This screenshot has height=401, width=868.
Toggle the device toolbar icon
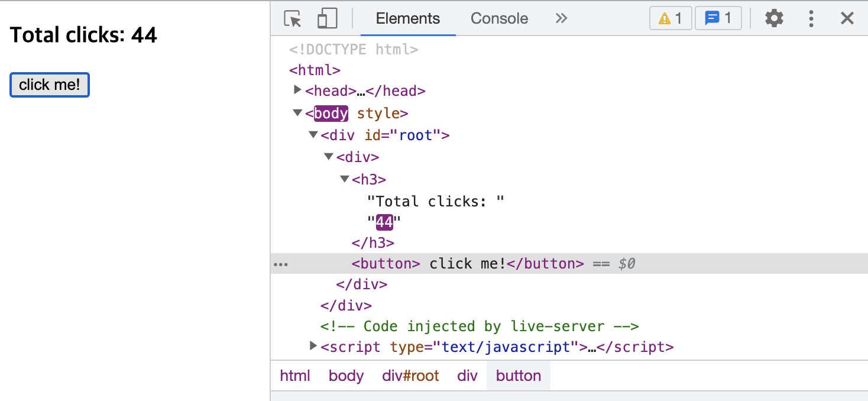click(x=327, y=18)
